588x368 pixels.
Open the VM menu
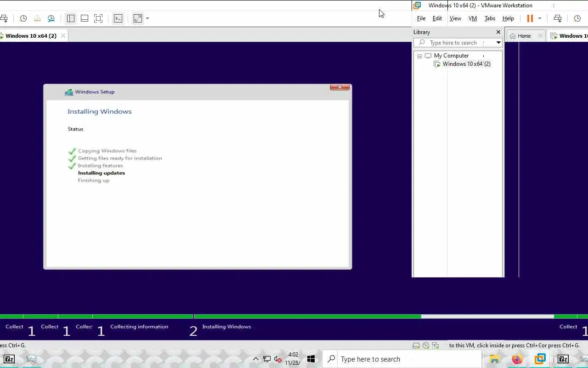tap(473, 18)
